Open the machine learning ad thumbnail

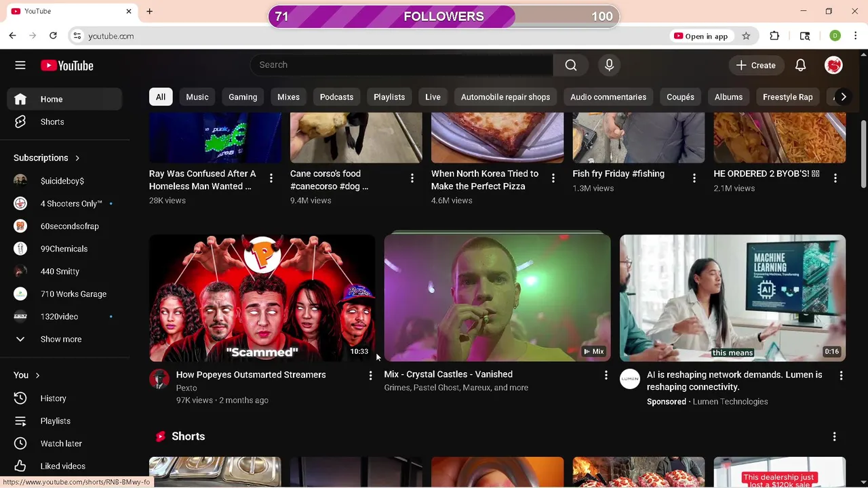[732, 298]
